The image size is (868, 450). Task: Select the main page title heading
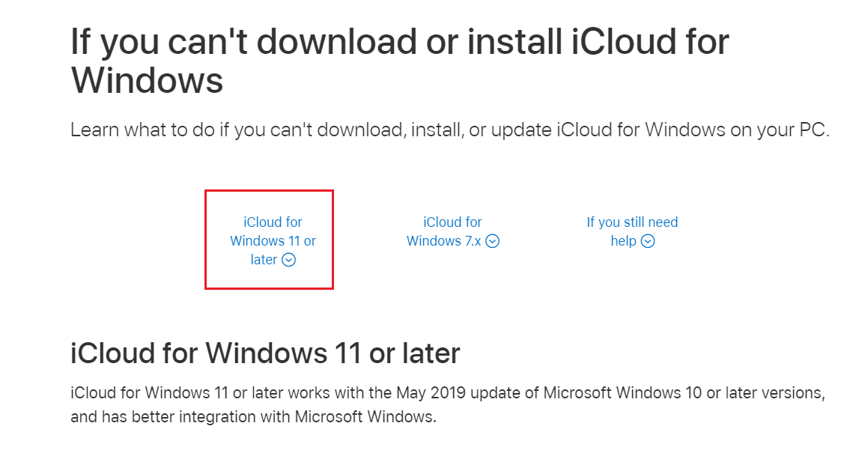coord(400,61)
